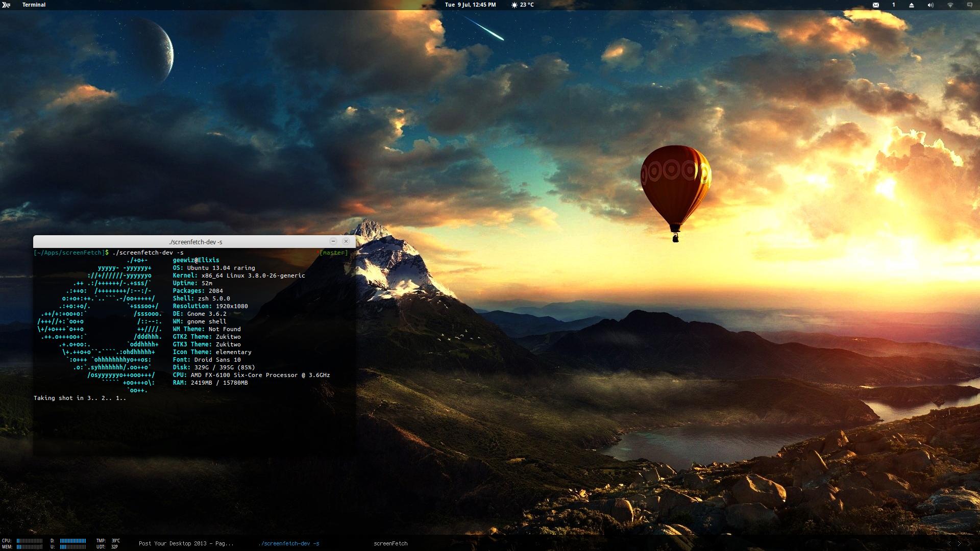The image size is (980, 551).
Task: Click inside the terminal output area
Action: click(194, 423)
